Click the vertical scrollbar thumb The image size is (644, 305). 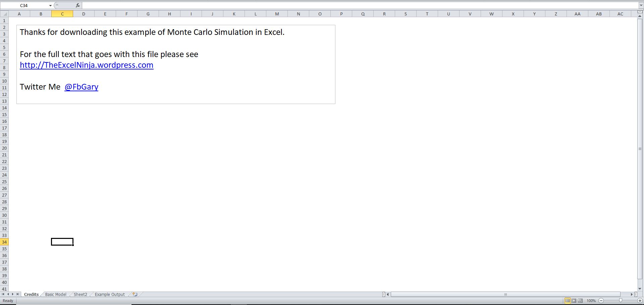(640, 148)
